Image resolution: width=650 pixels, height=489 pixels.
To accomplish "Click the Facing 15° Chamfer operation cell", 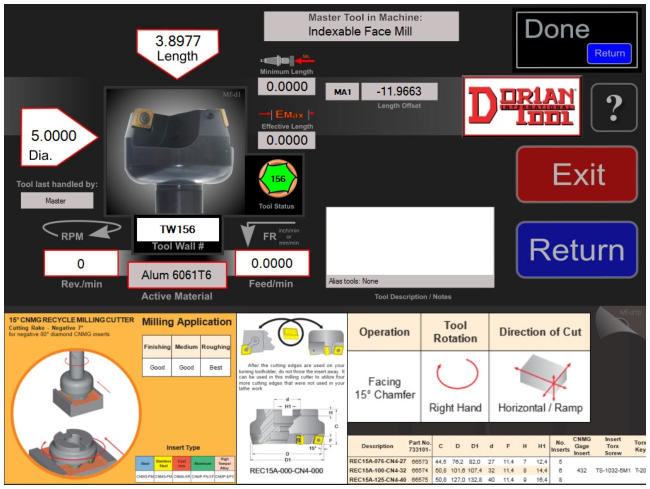I will pyautogui.click(x=384, y=387).
